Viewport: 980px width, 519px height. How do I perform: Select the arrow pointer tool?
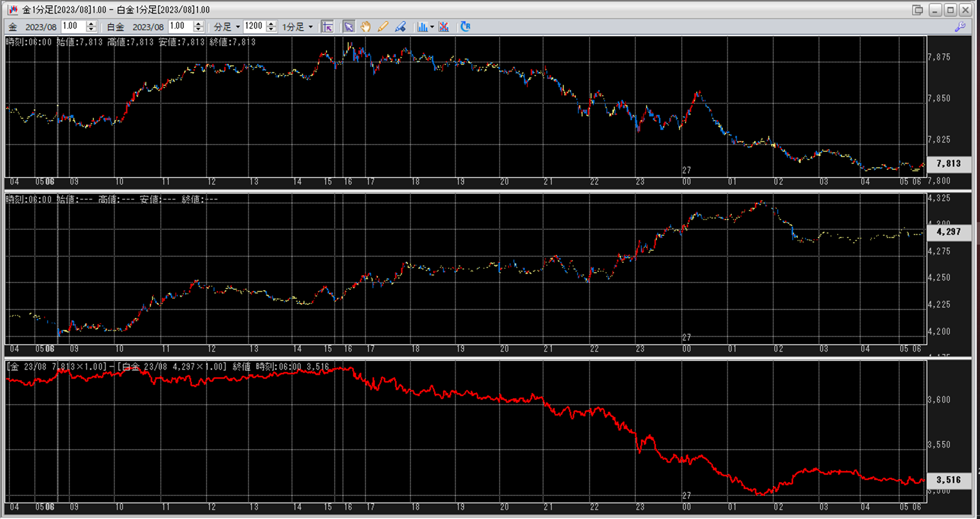click(x=348, y=27)
